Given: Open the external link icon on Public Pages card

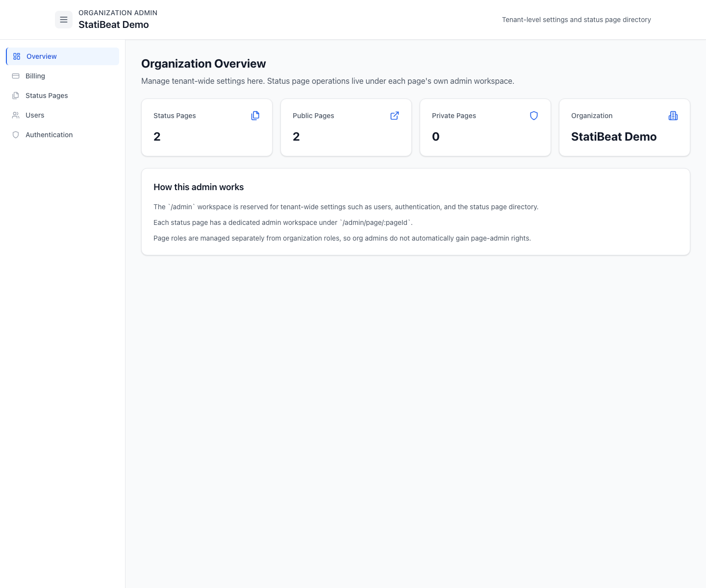Looking at the screenshot, I should pos(394,116).
